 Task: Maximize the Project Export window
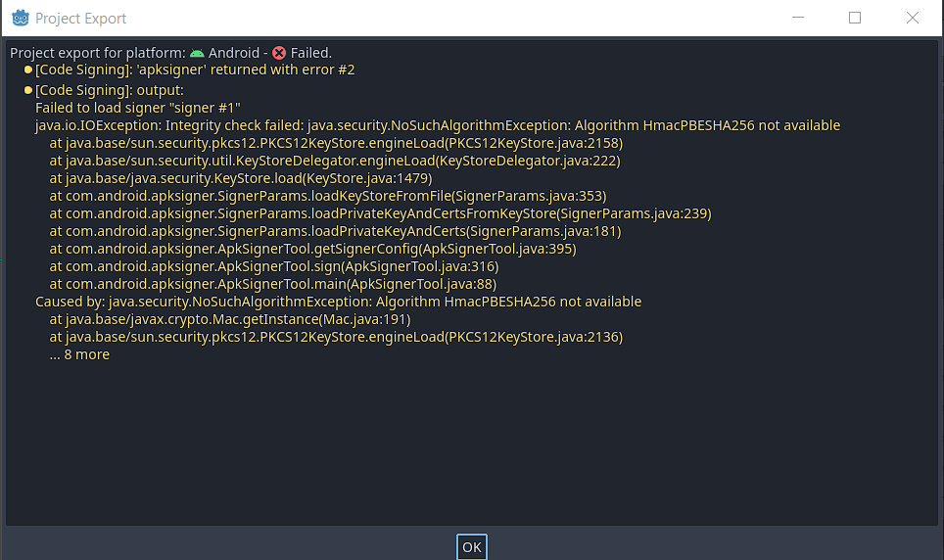854,18
